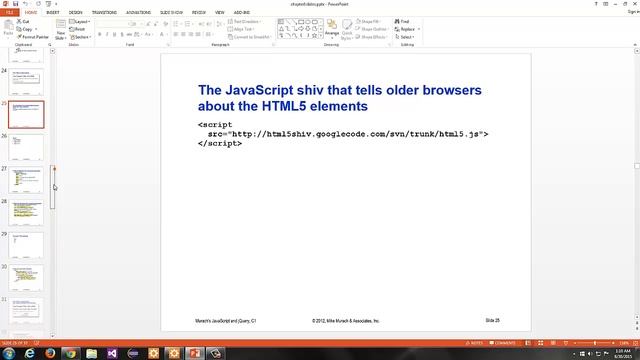Toggle text Shadow formatting

122,35
